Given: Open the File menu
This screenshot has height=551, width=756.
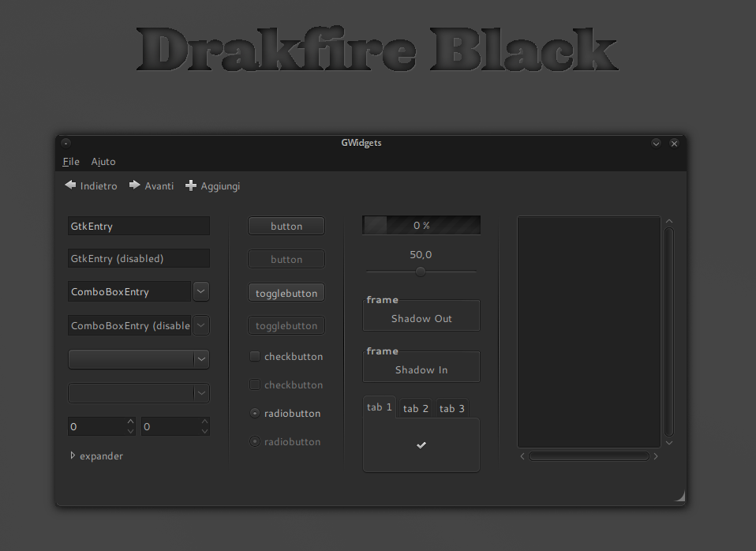Looking at the screenshot, I should coord(71,162).
